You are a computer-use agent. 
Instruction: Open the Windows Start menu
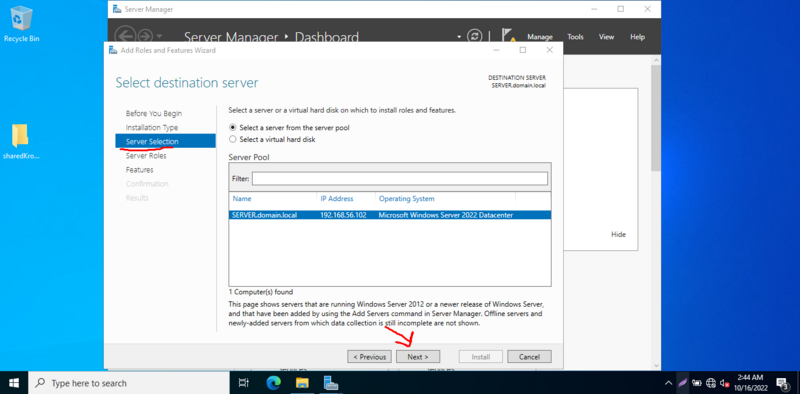tap(13, 383)
